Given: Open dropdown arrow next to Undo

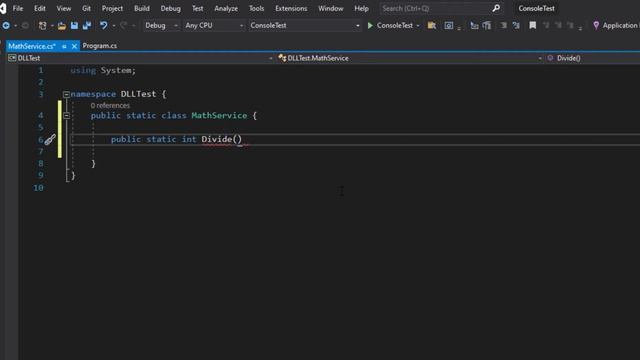Looking at the screenshot, I should coord(113,26).
